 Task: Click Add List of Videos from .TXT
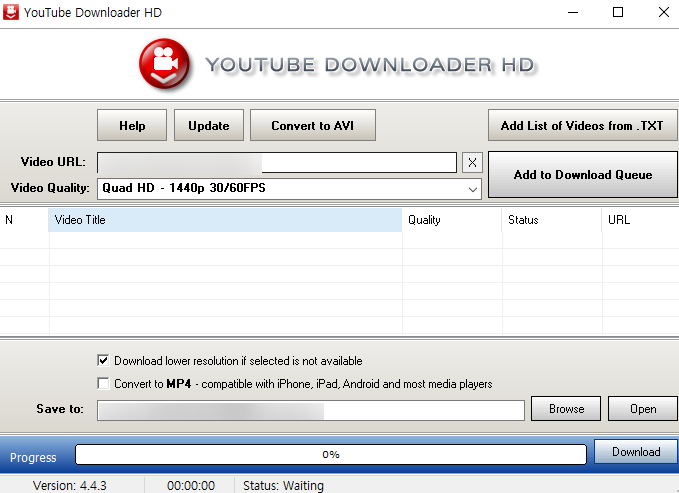pyautogui.click(x=582, y=125)
